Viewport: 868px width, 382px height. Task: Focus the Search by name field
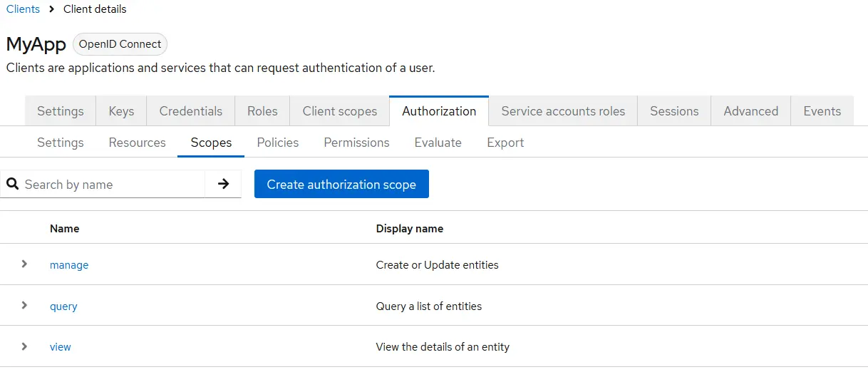pyautogui.click(x=110, y=185)
